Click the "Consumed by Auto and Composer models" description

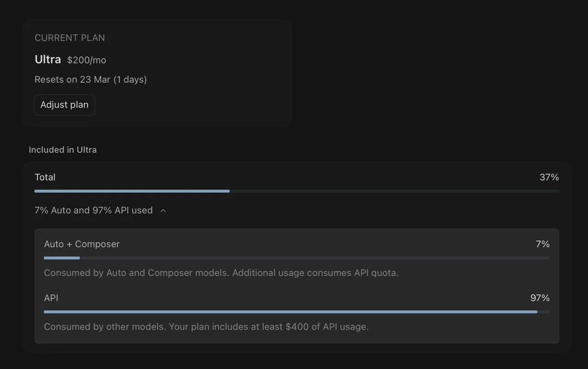tap(221, 273)
